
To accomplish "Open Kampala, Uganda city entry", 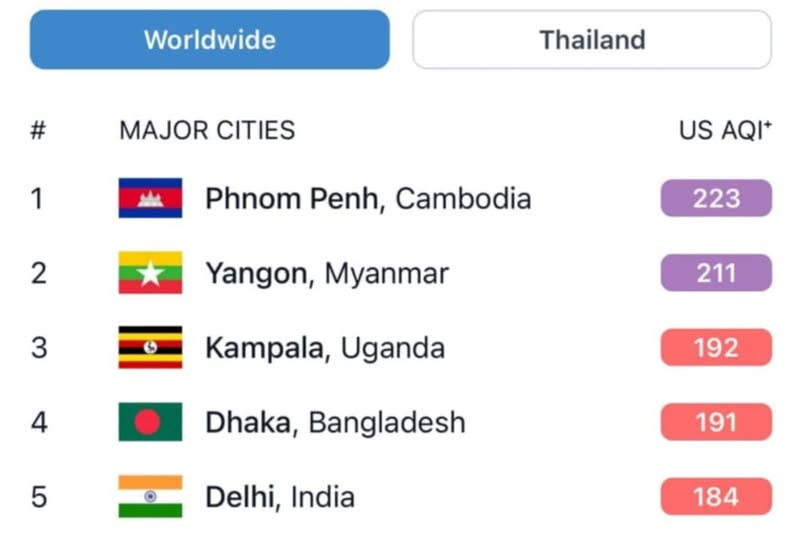I will (325, 348).
